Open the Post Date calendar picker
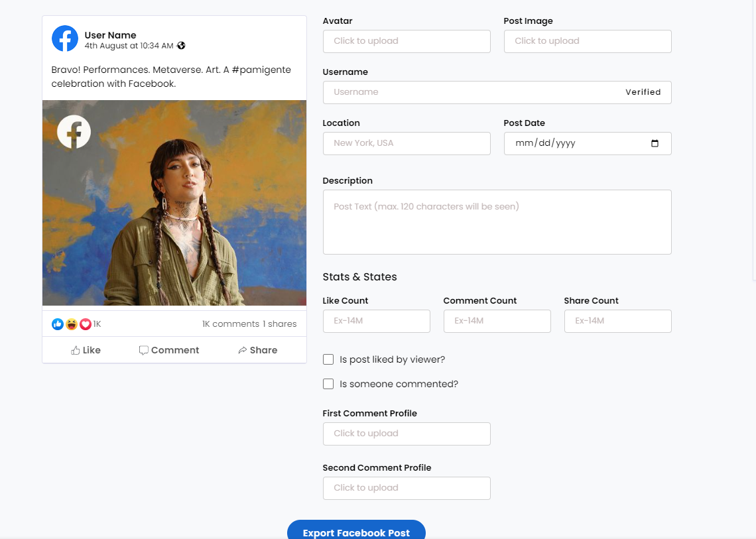This screenshot has width=756, height=539. (655, 143)
